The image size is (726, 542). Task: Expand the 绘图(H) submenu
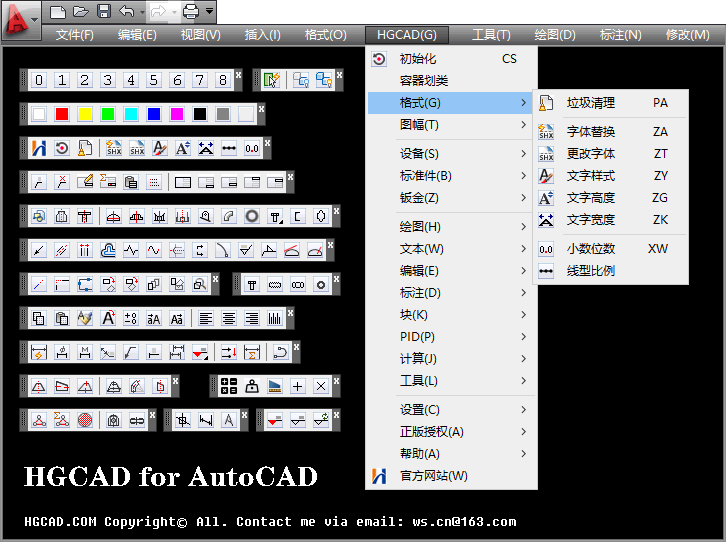pyautogui.click(x=451, y=226)
